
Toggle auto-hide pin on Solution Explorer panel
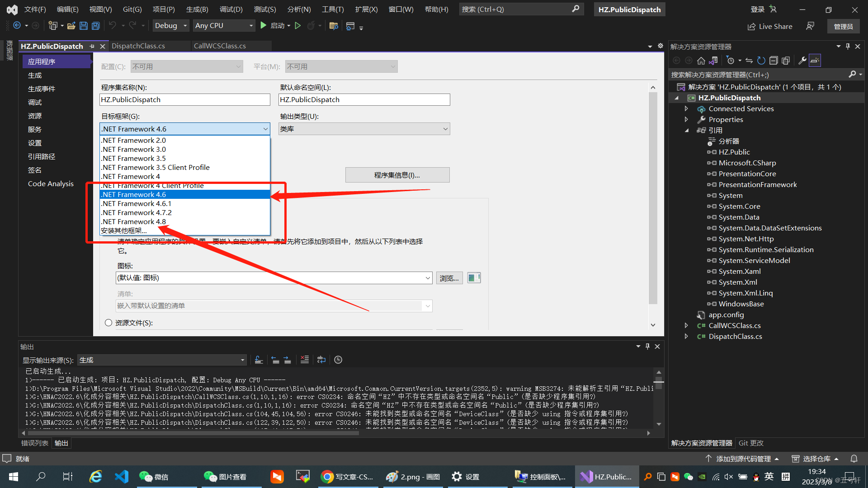(848, 47)
